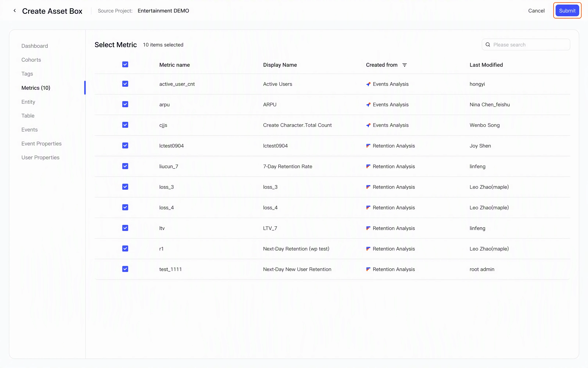The image size is (588, 368).
Task: Deselect the liucun_7 metric checkbox
Action: click(125, 166)
